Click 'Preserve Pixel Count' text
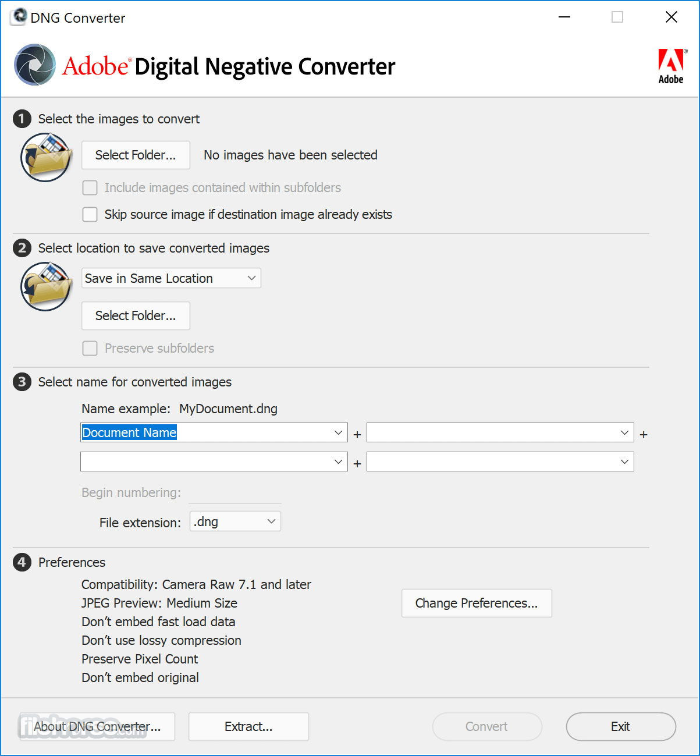Viewport: 700px width, 756px height. coord(140,659)
